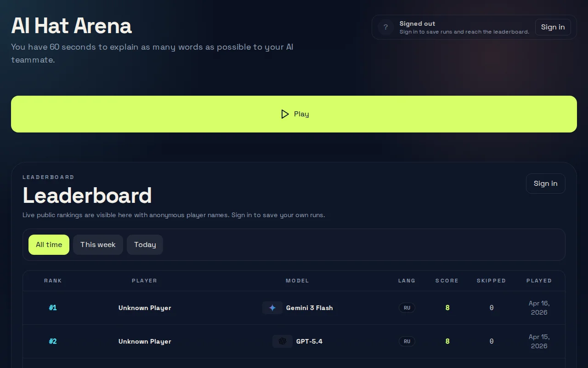This screenshot has height=368, width=588.
Task: Click the AI Hat Arena title
Action: 72,26
